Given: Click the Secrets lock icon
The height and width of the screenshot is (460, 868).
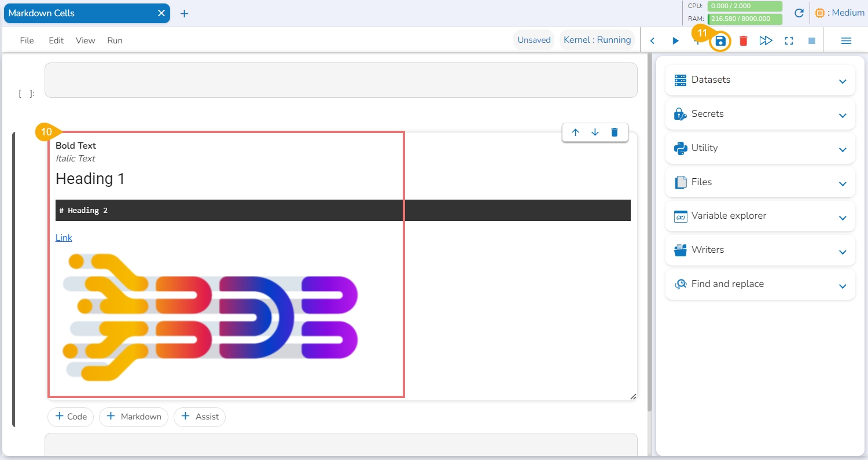Looking at the screenshot, I should pos(681,114).
